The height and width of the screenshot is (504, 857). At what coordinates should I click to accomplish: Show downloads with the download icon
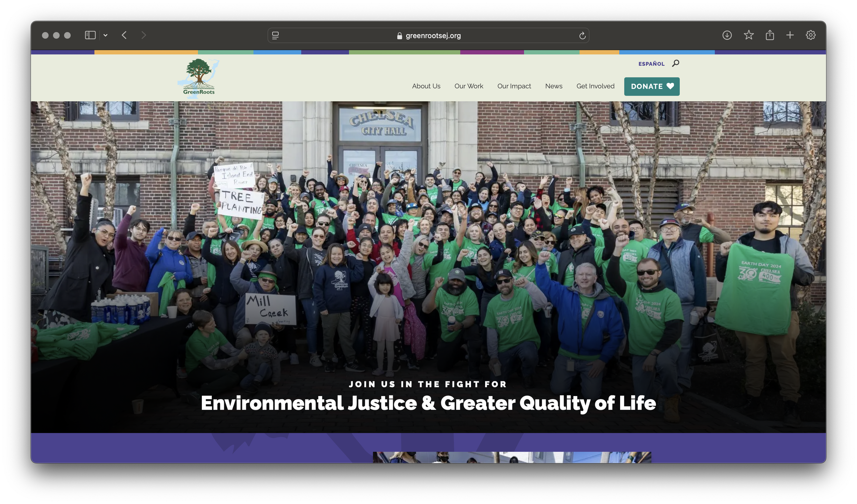coord(727,35)
